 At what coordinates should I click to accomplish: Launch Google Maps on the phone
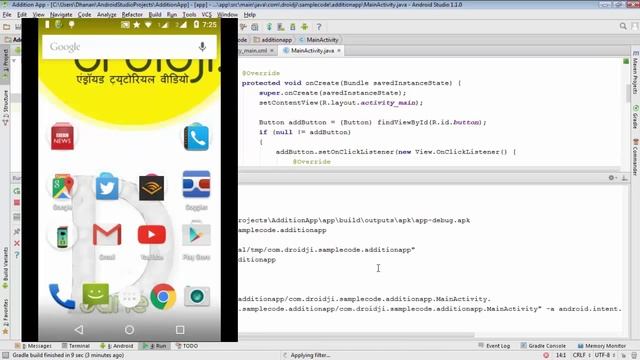[62, 187]
